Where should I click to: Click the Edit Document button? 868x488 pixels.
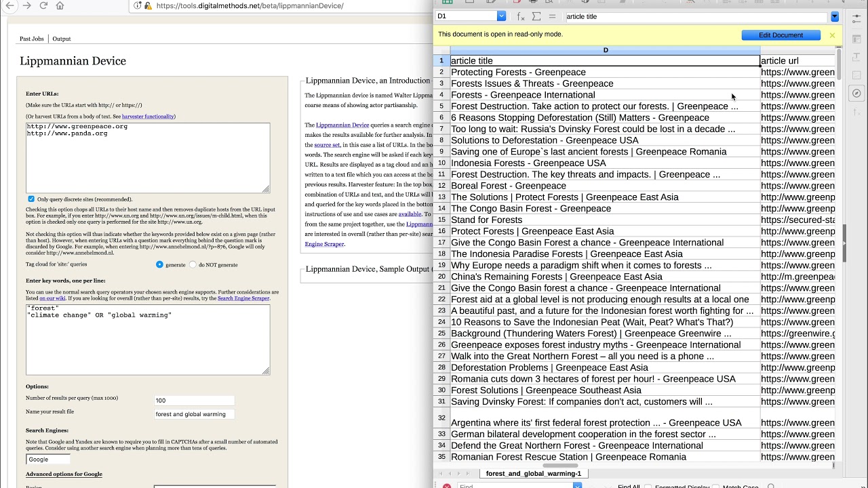click(x=781, y=35)
